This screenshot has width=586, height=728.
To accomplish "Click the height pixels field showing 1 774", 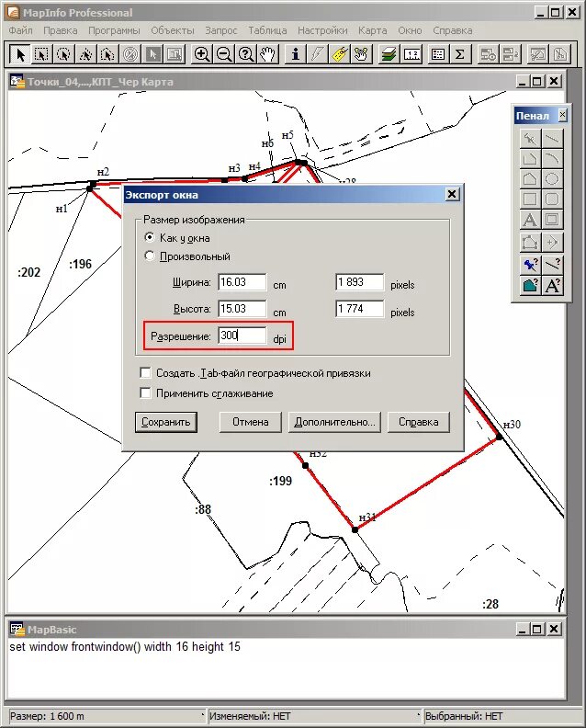I will (x=359, y=309).
